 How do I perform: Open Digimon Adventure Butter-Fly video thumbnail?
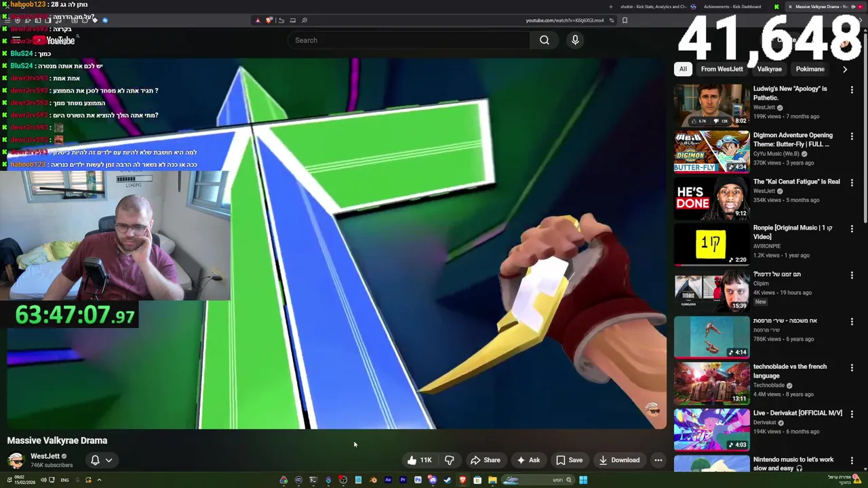pyautogui.click(x=711, y=151)
